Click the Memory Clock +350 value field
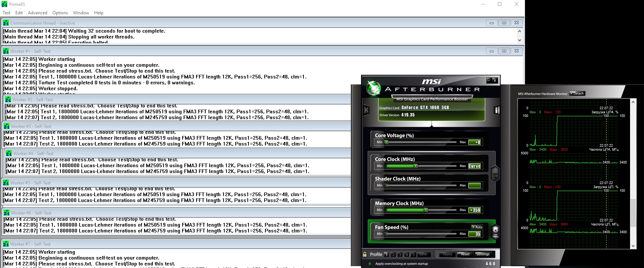644x268 pixels. click(475, 210)
